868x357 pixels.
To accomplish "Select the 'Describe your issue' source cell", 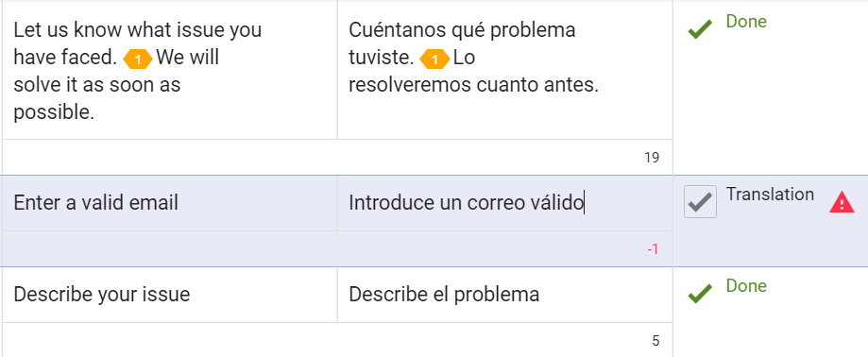I will coord(169,295).
